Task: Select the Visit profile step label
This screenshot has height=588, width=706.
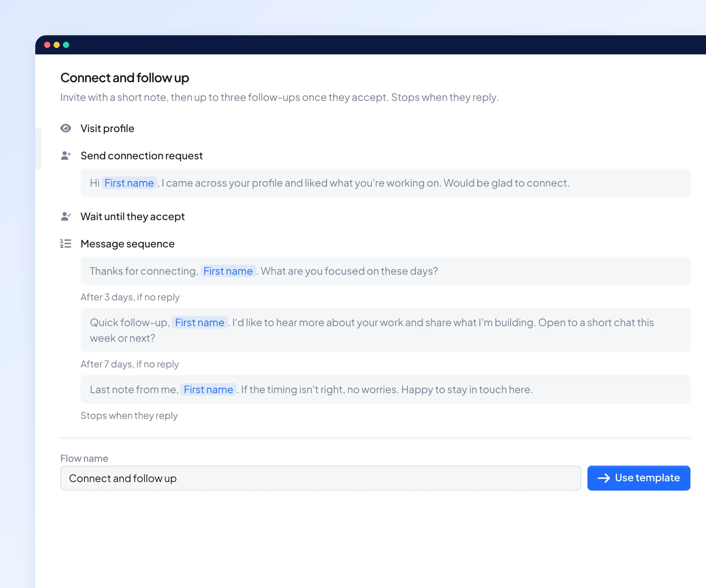Action: click(107, 128)
